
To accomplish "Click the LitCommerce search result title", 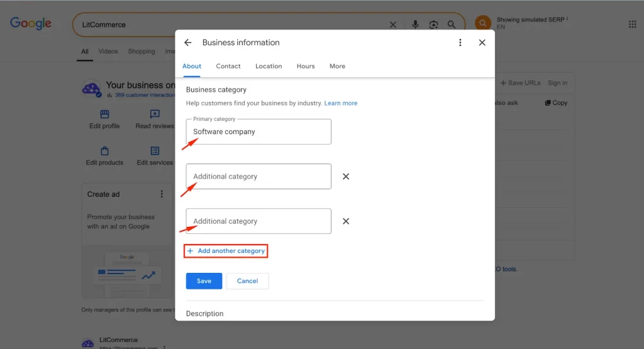I will [118, 340].
